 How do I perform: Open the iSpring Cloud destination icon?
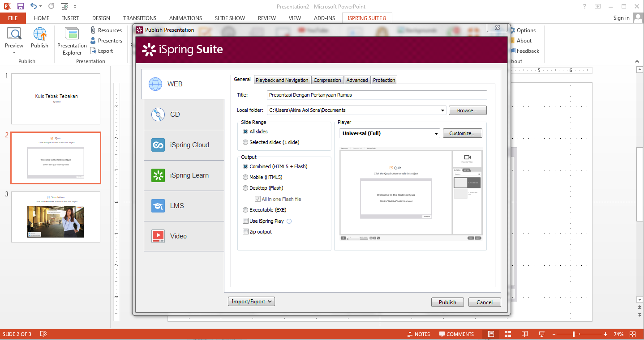[x=158, y=145]
